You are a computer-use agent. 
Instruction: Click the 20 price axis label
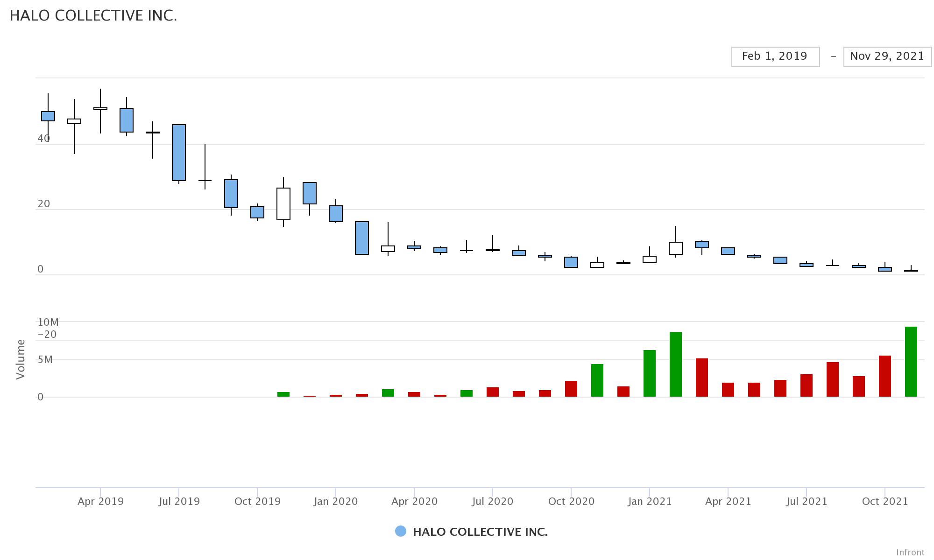[x=44, y=204]
